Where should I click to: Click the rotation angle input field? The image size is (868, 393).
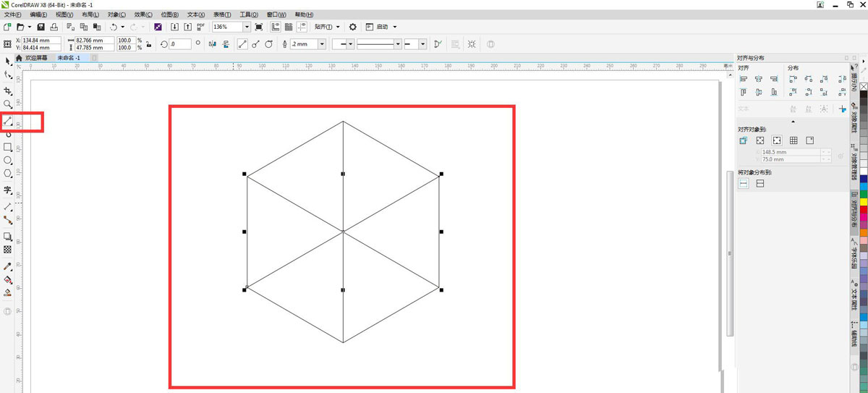(x=180, y=44)
